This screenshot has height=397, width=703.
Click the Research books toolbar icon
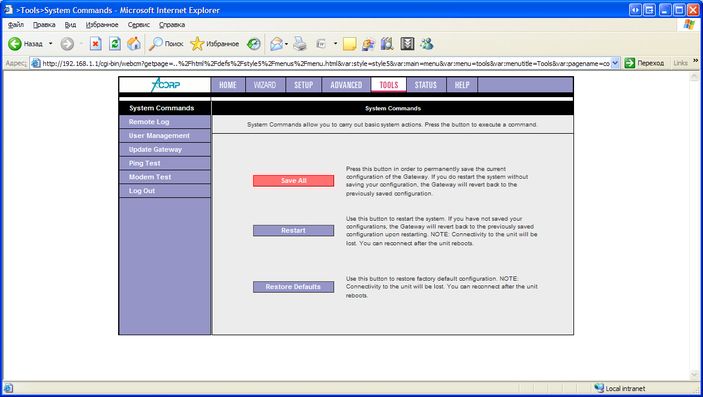pos(387,44)
